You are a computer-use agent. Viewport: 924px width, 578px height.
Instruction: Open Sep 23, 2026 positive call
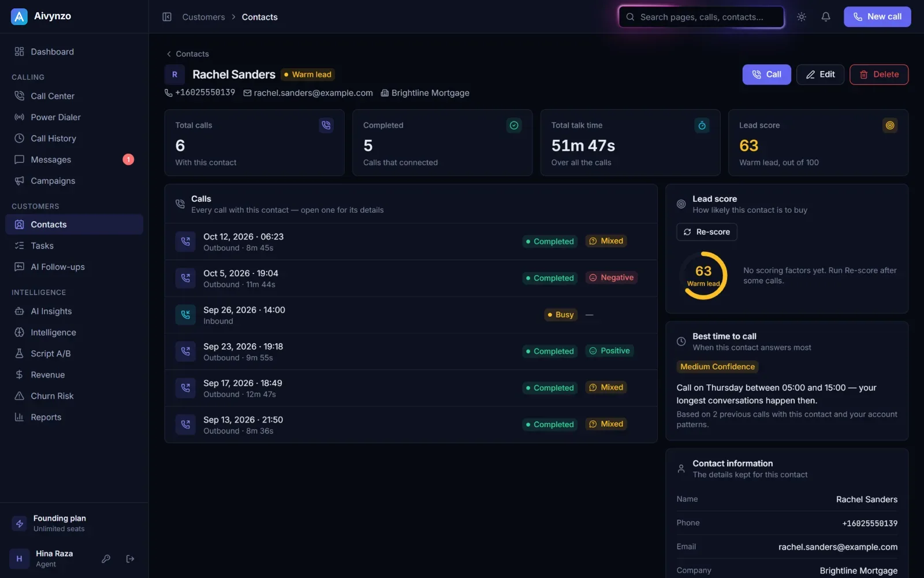(x=411, y=351)
